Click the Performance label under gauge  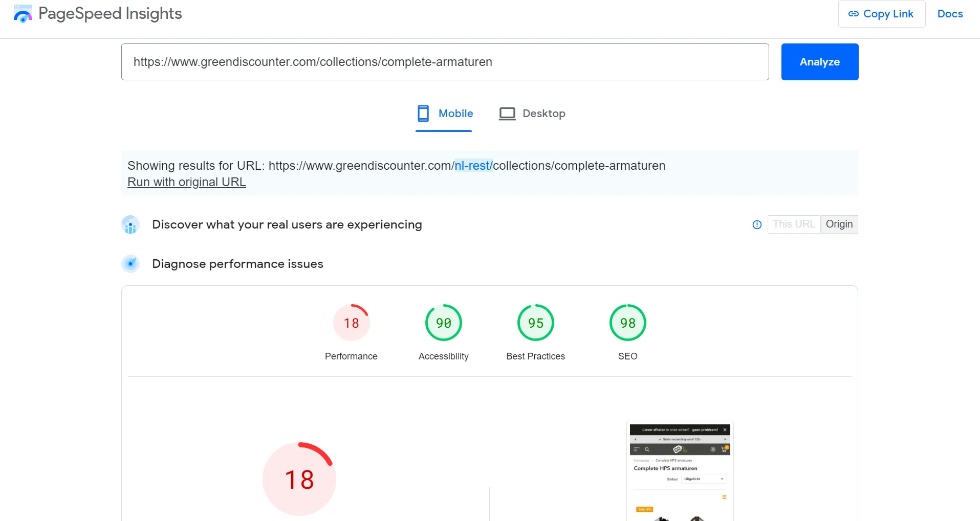pyautogui.click(x=351, y=356)
